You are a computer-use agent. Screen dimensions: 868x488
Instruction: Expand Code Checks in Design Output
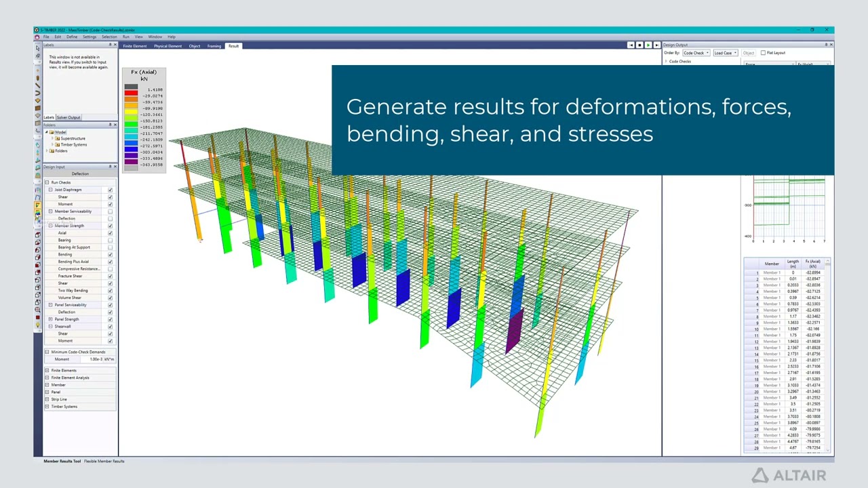click(666, 62)
